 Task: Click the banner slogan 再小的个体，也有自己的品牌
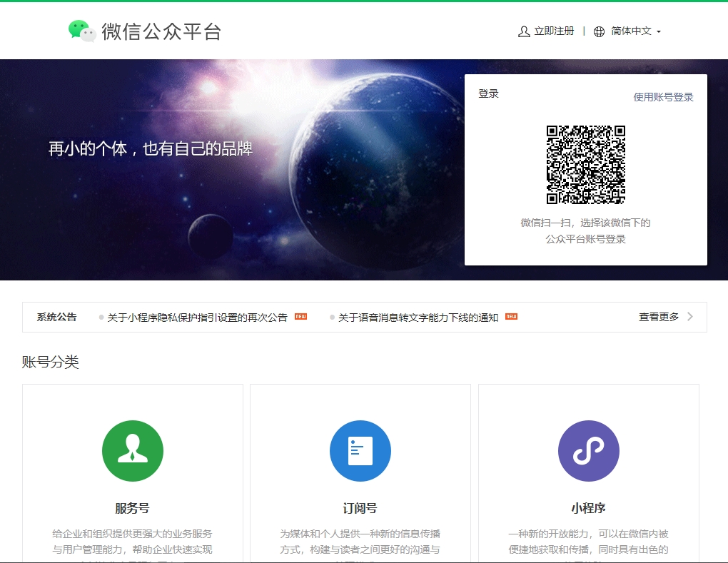(x=151, y=149)
